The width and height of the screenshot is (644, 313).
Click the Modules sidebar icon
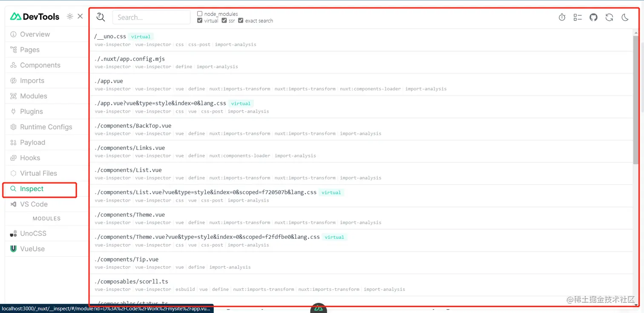coord(14,96)
